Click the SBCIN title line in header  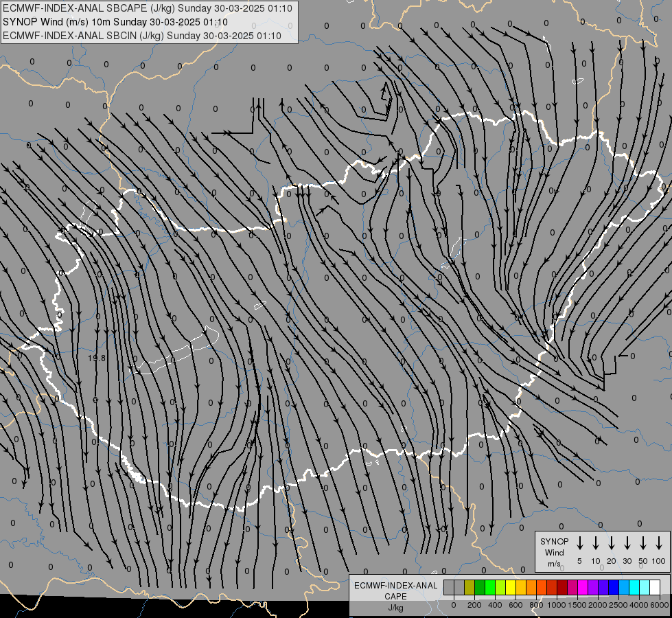pos(142,36)
